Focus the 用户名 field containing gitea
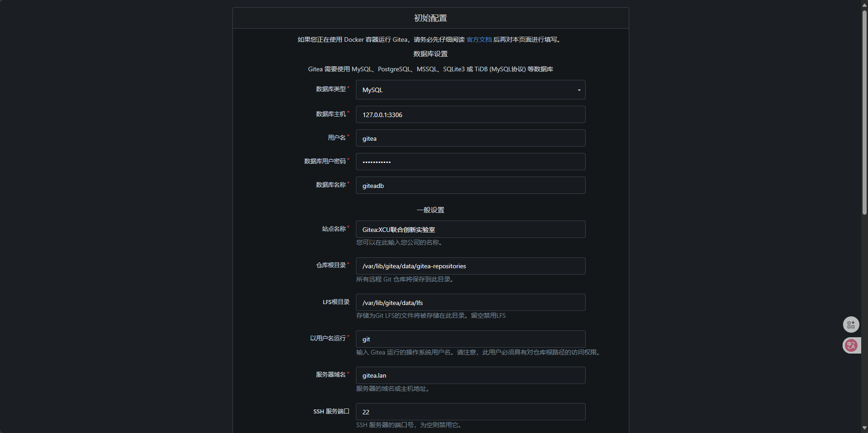This screenshot has width=868, height=433. pos(470,138)
